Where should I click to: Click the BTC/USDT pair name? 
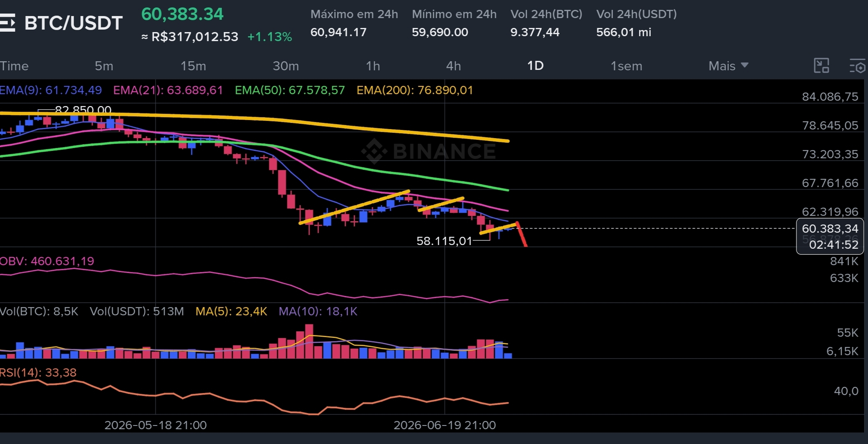point(74,23)
